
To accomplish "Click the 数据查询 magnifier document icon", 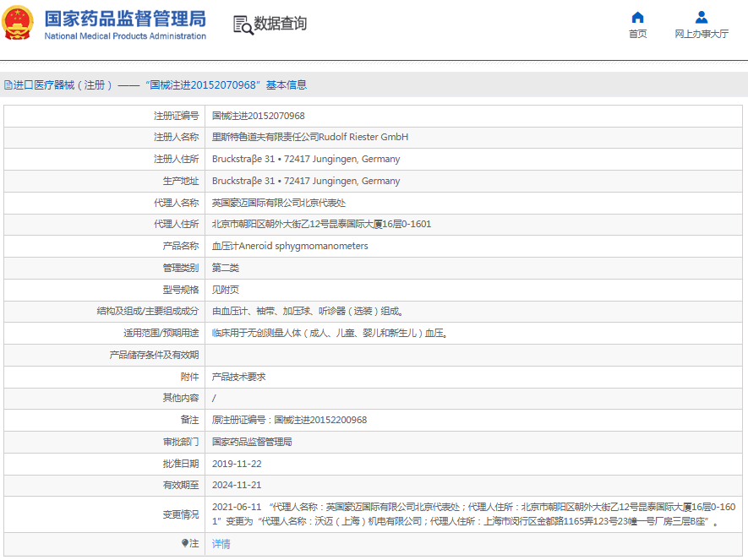I will 243,24.
